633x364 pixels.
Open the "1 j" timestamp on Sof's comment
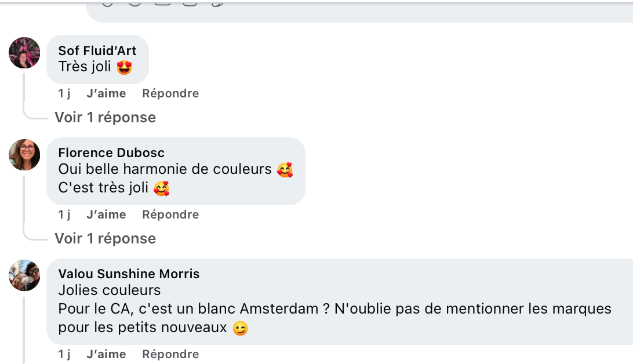click(x=64, y=93)
